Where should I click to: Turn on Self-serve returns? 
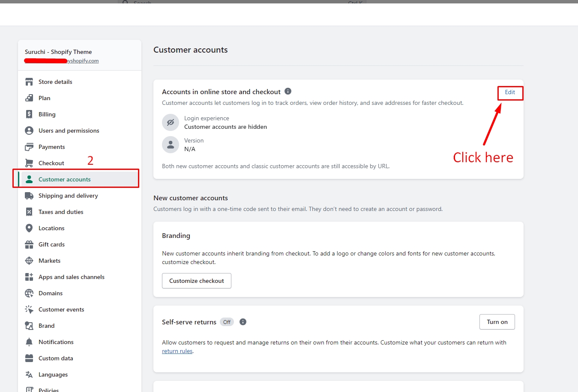(x=497, y=322)
